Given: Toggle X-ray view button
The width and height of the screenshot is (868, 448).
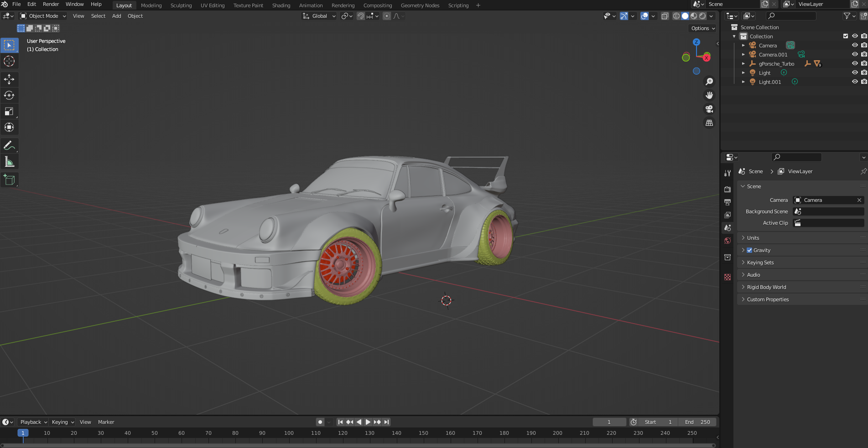Looking at the screenshot, I should pyautogui.click(x=665, y=16).
